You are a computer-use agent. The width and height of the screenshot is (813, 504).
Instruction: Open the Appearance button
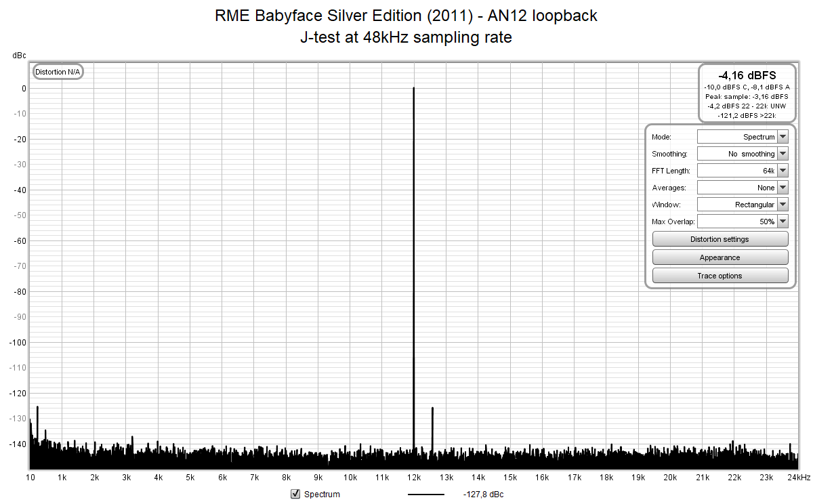720,257
